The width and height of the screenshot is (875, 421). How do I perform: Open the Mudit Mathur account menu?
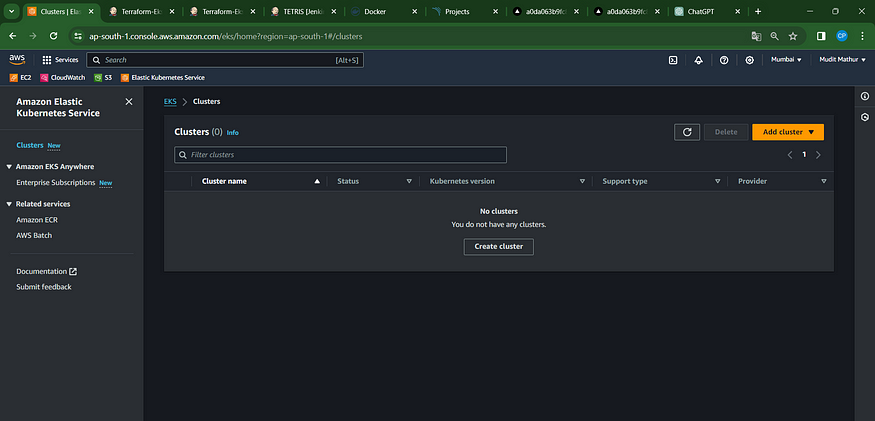click(842, 60)
